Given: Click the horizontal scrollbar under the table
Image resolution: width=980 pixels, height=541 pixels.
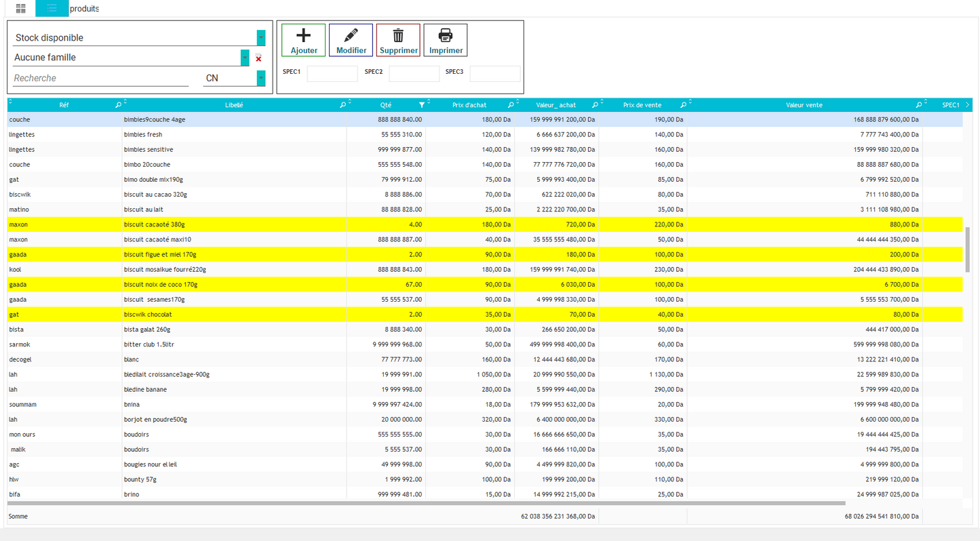Looking at the screenshot, I should click(x=426, y=503).
